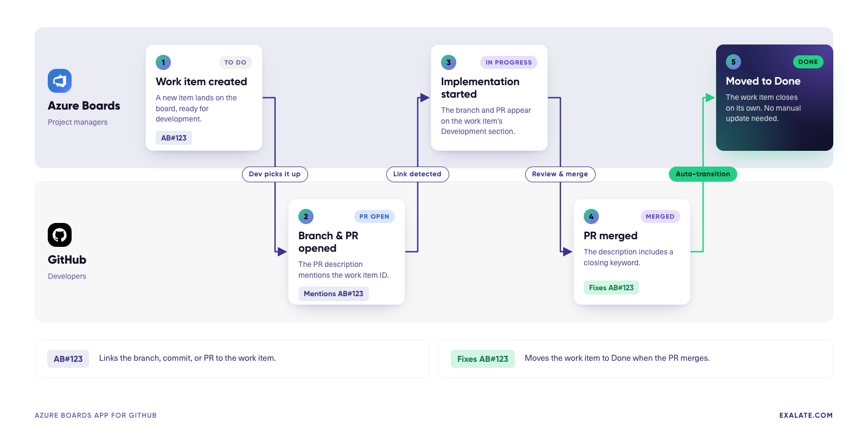868x434 pixels.
Task: Click the 'Developers' subtitle
Action: click(x=67, y=276)
